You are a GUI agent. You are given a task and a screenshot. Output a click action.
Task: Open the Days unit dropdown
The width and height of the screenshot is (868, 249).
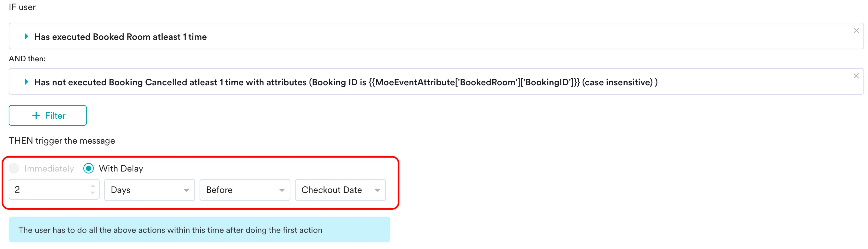(149, 190)
